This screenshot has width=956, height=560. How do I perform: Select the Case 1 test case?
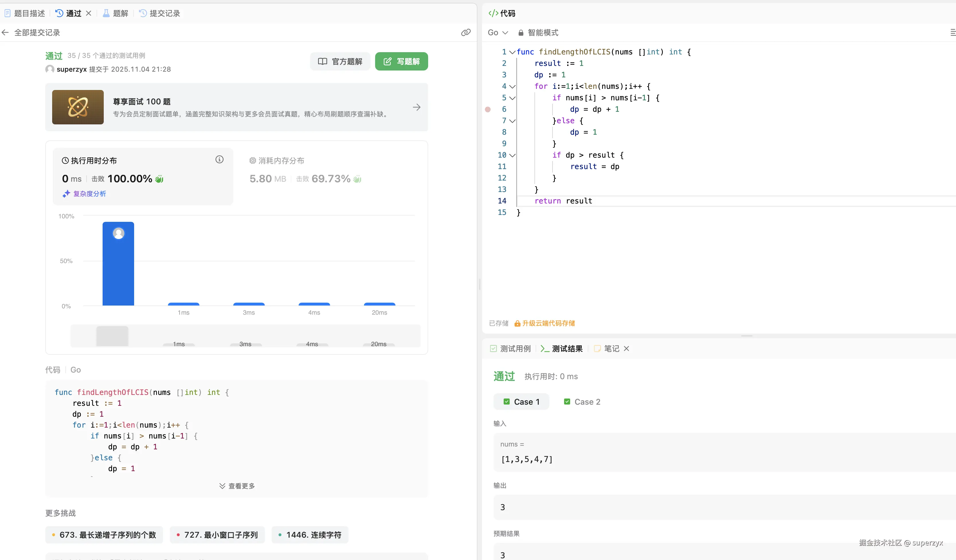pyautogui.click(x=521, y=402)
